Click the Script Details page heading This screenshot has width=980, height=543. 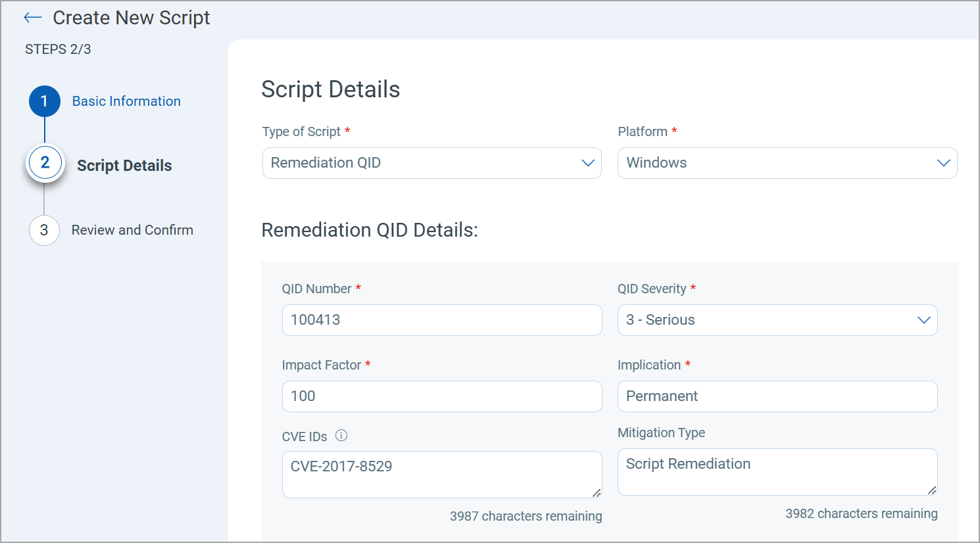pyautogui.click(x=331, y=89)
